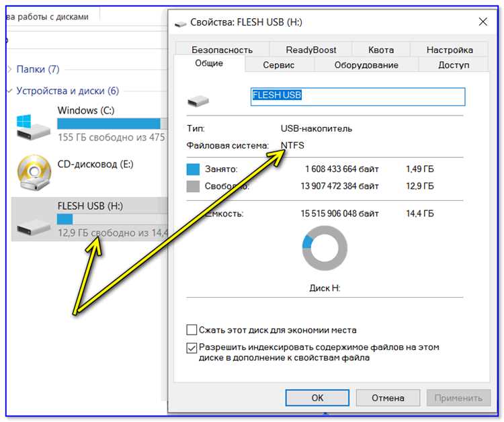Open the ReadyBoost tab
The height and width of the screenshot is (422, 504).
(311, 50)
